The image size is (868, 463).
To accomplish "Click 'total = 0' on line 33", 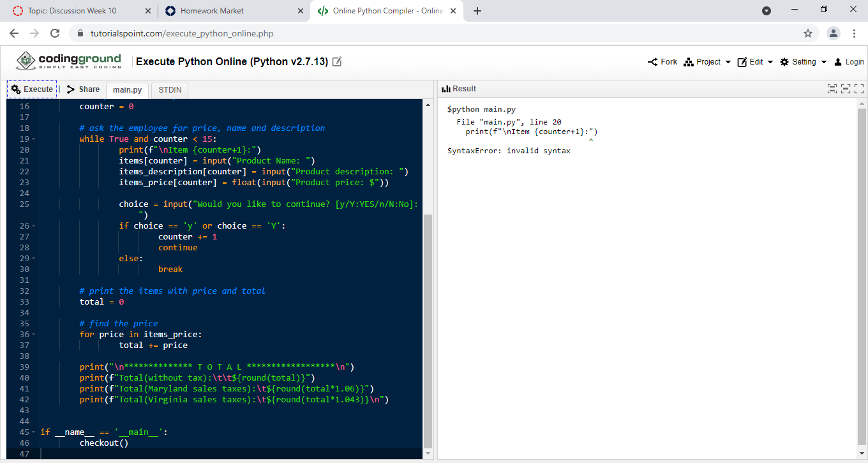I will tap(101, 302).
